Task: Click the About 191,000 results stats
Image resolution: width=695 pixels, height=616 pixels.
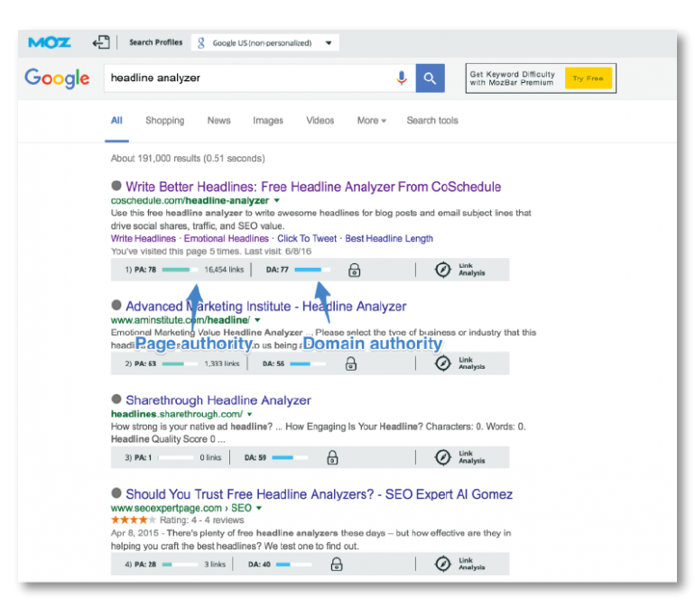Action: [x=188, y=159]
